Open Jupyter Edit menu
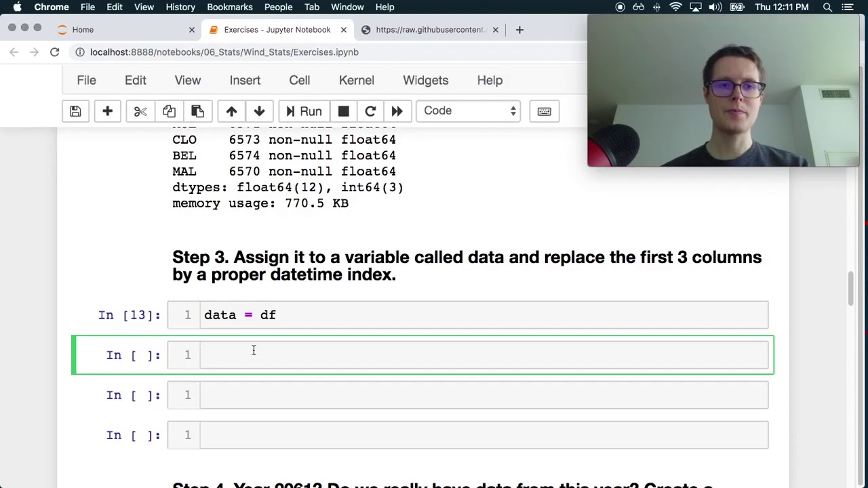 (136, 80)
